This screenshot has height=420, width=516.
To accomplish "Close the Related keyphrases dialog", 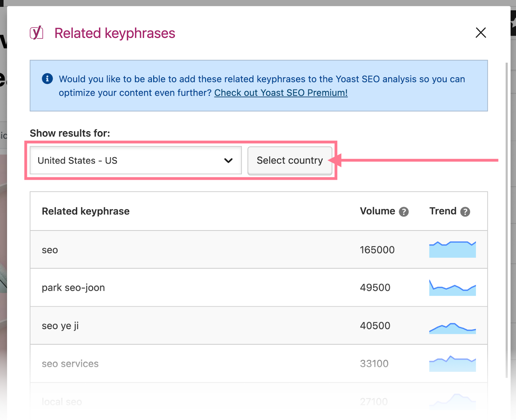I will click(x=481, y=33).
